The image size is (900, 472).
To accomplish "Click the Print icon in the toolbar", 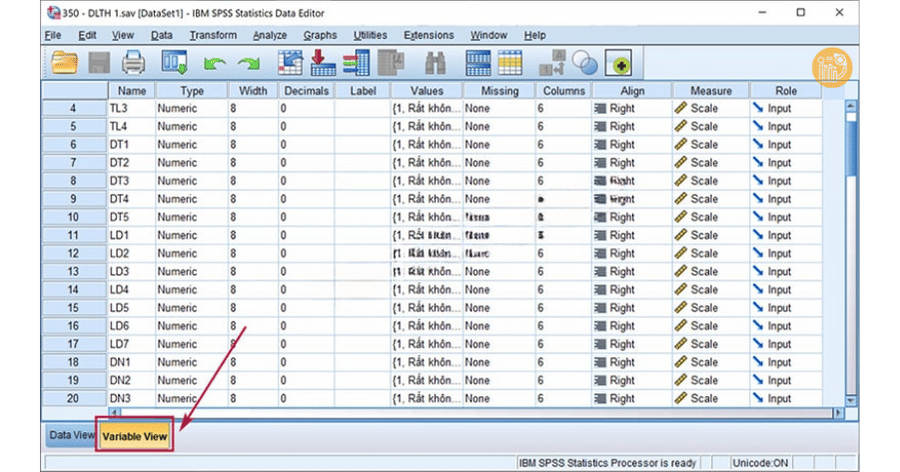I will click(134, 63).
